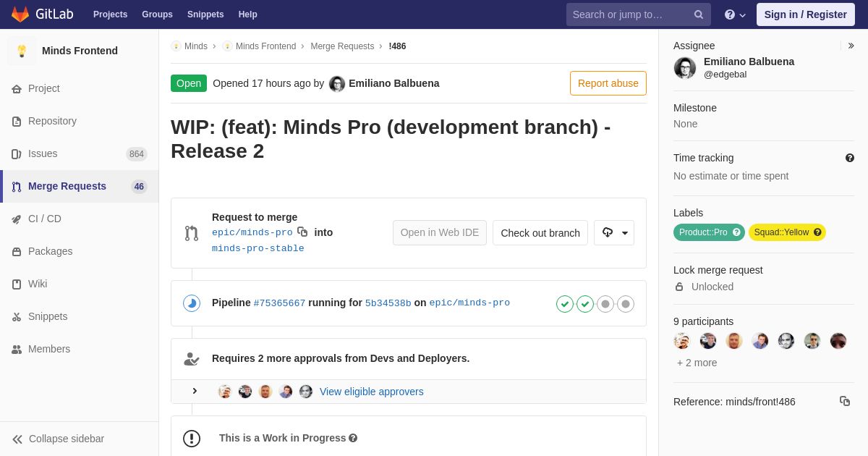Open the Merge Requests breadcrumb link
The height and width of the screenshot is (456, 868).
pyautogui.click(x=342, y=46)
